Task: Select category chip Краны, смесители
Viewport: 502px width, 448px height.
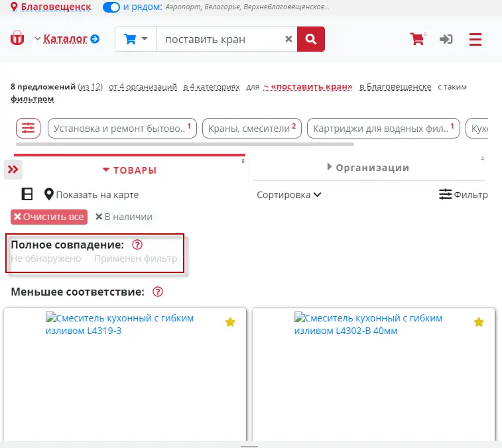Action: click(251, 129)
